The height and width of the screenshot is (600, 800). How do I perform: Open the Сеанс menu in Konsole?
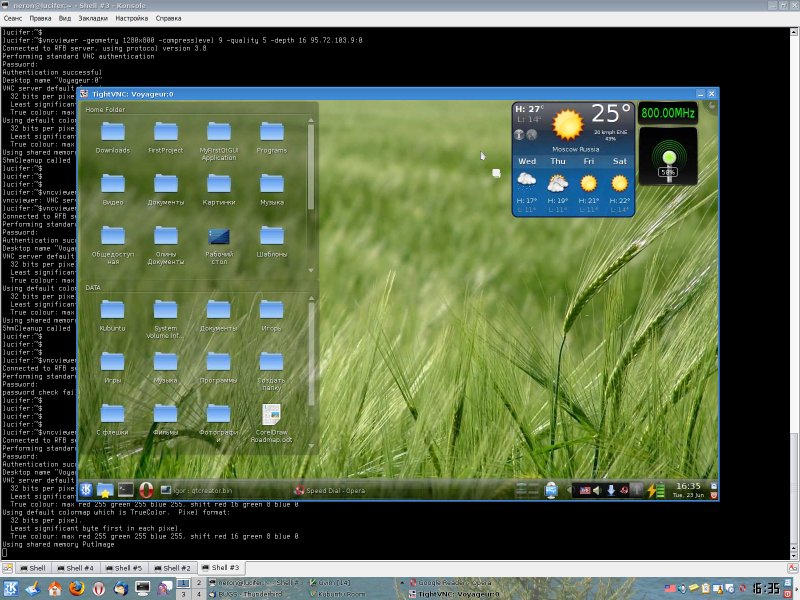(13, 19)
